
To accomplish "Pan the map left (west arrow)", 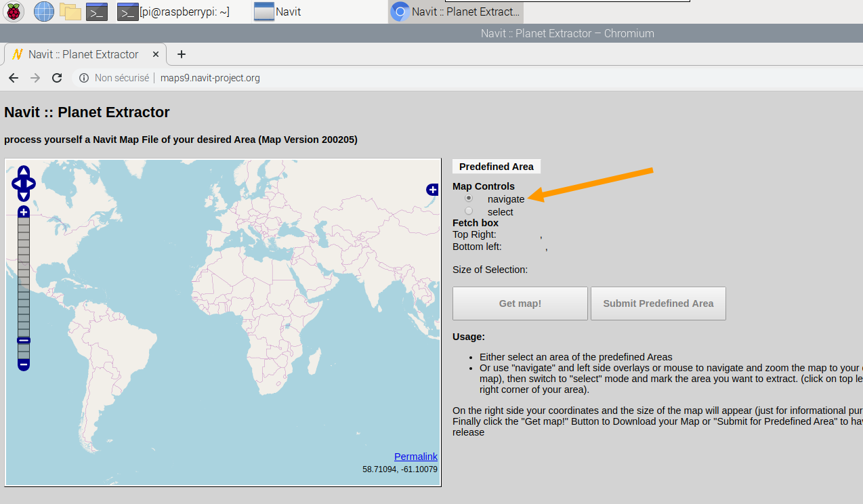I will [x=17, y=184].
